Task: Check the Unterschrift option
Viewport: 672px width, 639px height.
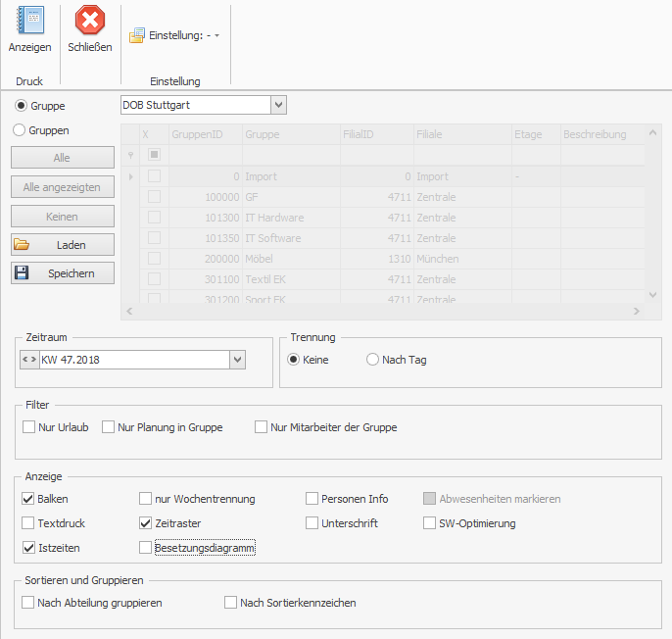Action: [x=312, y=523]
